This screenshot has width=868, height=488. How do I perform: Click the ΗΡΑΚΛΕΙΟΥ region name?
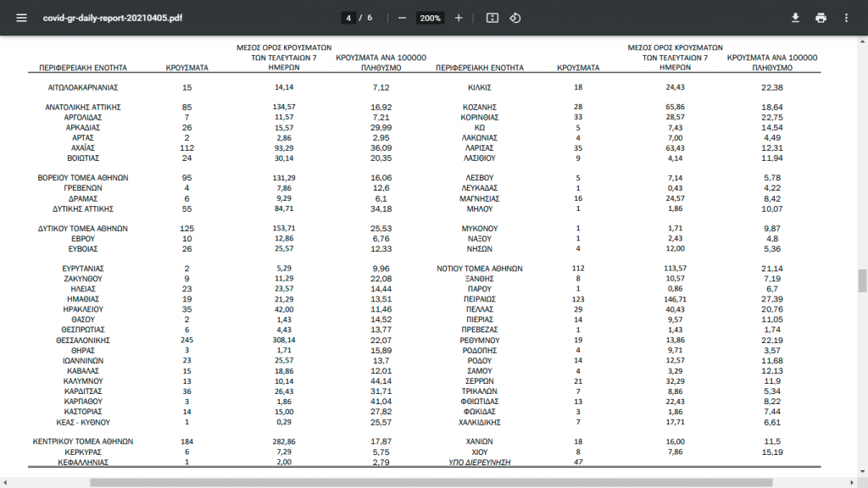click(x=83, y=309)
